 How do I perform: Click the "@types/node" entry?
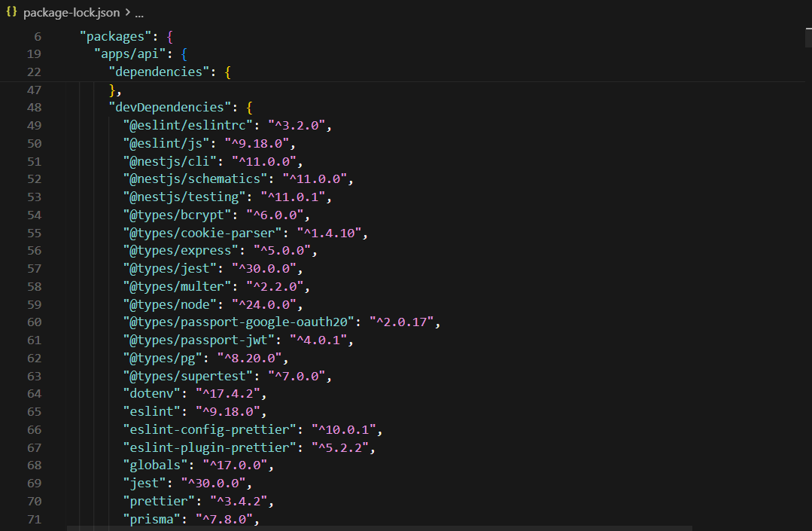(213, 304)
